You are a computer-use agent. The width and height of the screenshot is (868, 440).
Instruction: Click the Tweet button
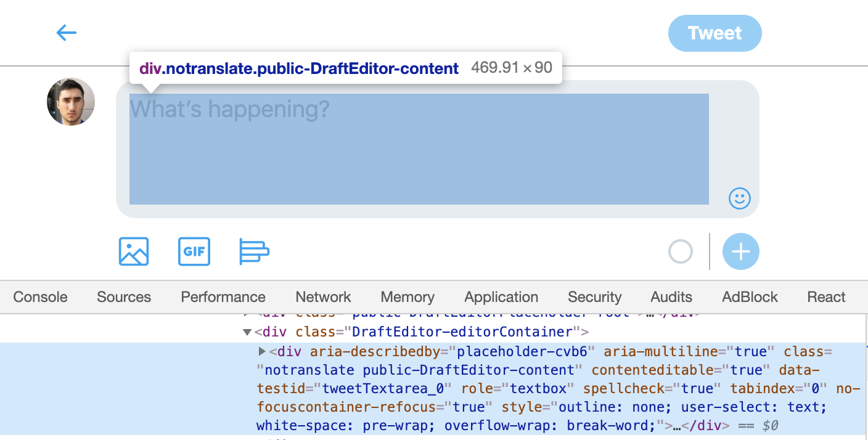715,33
